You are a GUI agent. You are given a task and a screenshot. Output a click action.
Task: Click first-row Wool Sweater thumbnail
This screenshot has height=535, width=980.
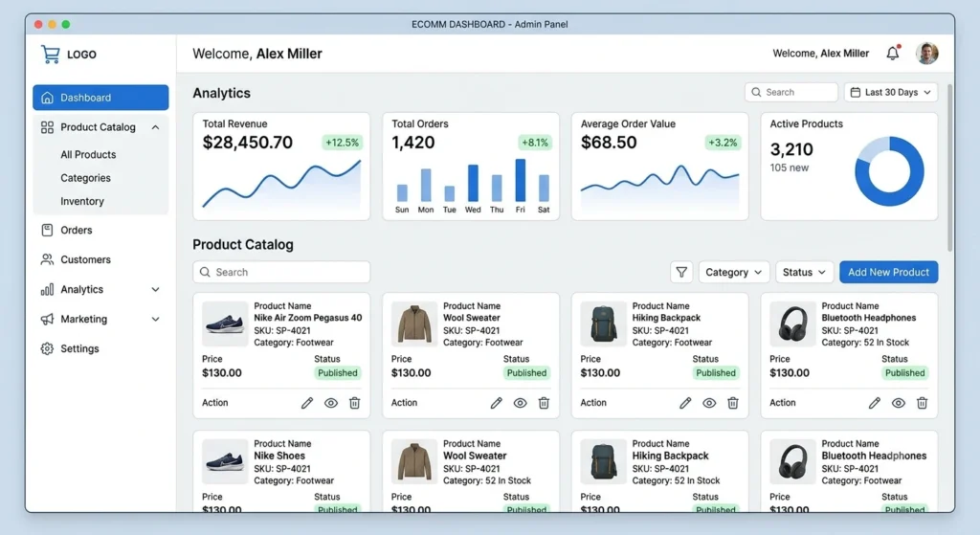413,323
